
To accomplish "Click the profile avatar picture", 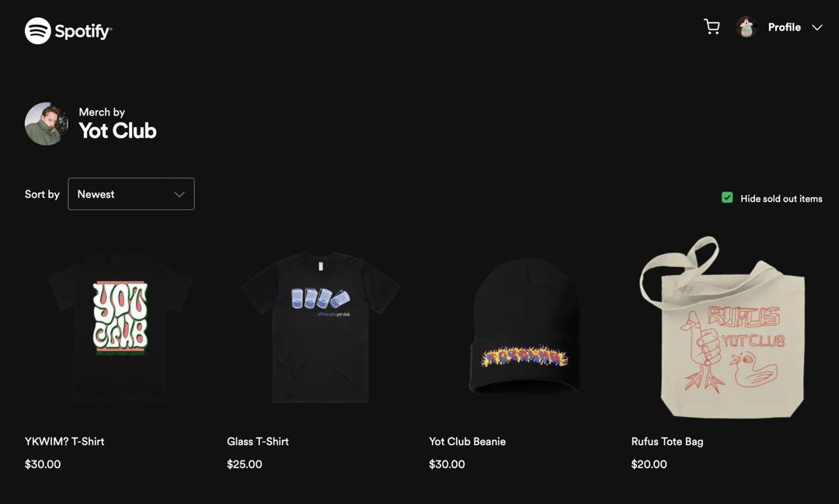I will pyautogui.click(x=746, y=26).
